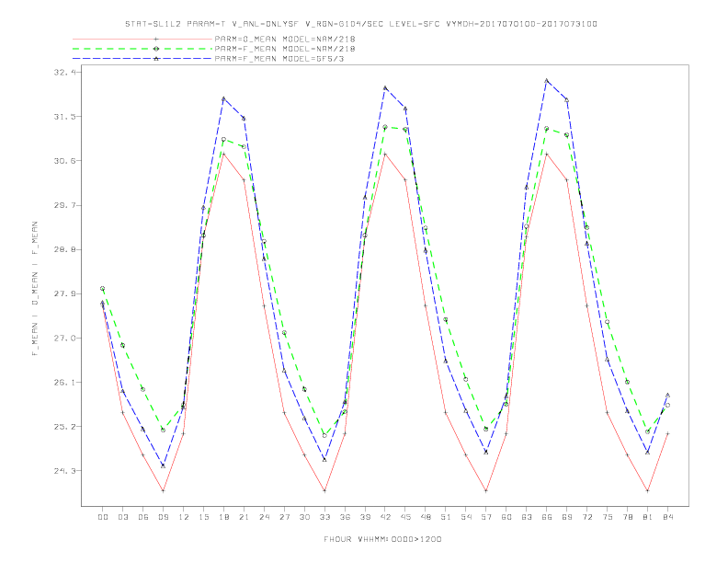Image resolution: width=728 pixels, height=563 pixels.
Task: Click x-axis tick label 84
Action: click(x=668, y=517)
